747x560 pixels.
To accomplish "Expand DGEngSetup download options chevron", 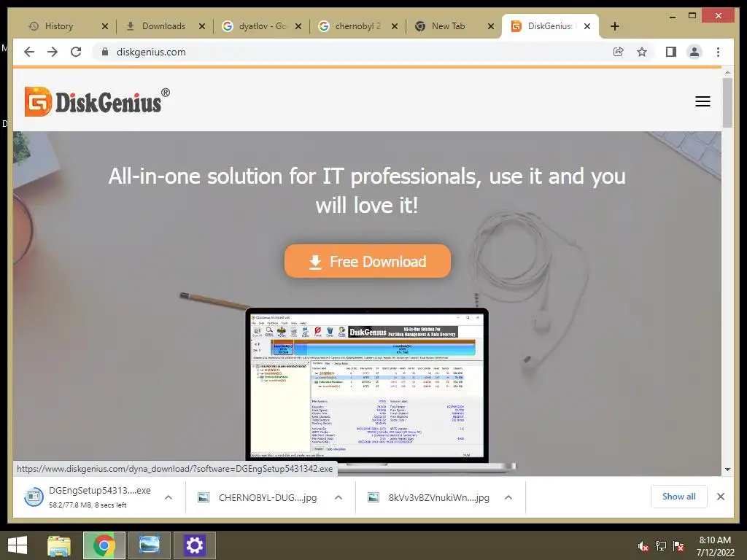I will click(x=169, y=497).
